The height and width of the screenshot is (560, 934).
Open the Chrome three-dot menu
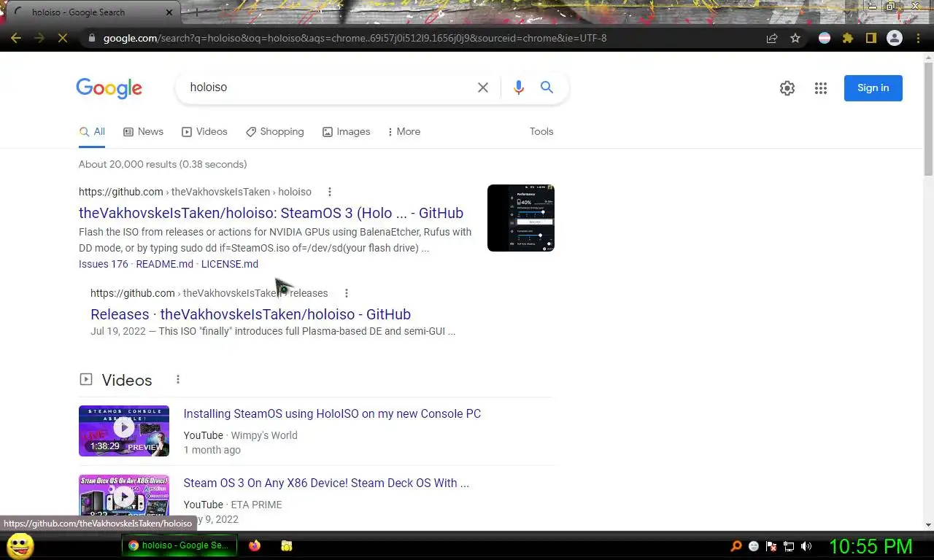918,38
